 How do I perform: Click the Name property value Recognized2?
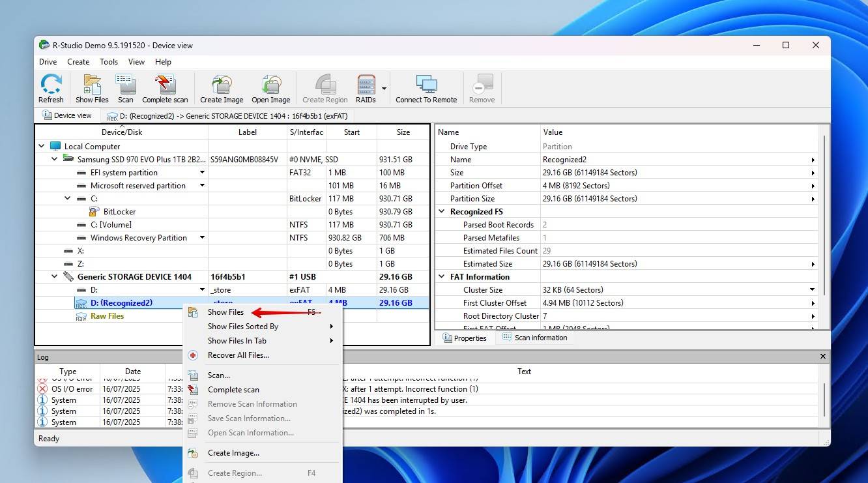tap(565, 160)
